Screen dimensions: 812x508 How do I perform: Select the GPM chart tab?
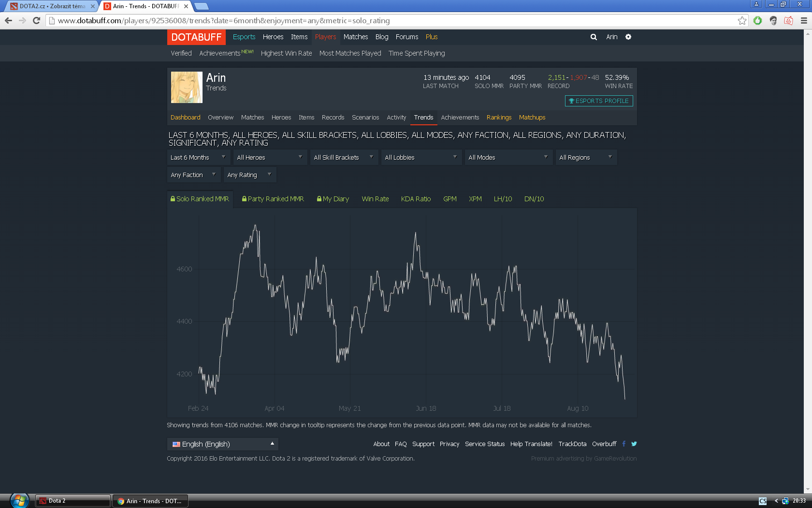450,199
